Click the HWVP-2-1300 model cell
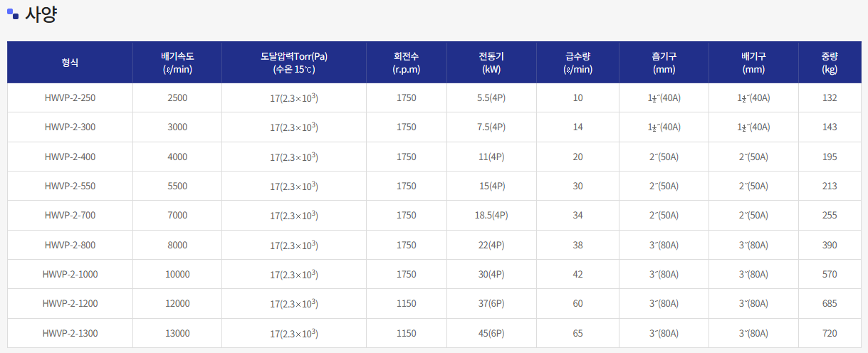The image size is (868, 353). [x=70, y=333]
